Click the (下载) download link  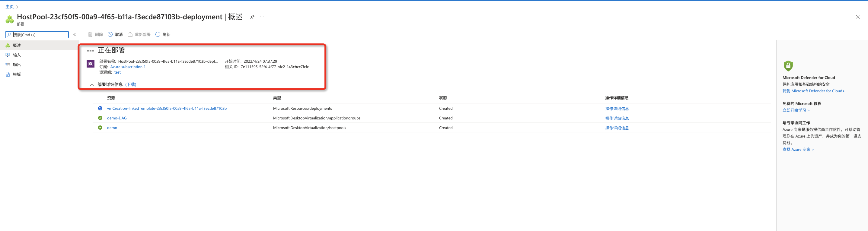coord(131,84)
